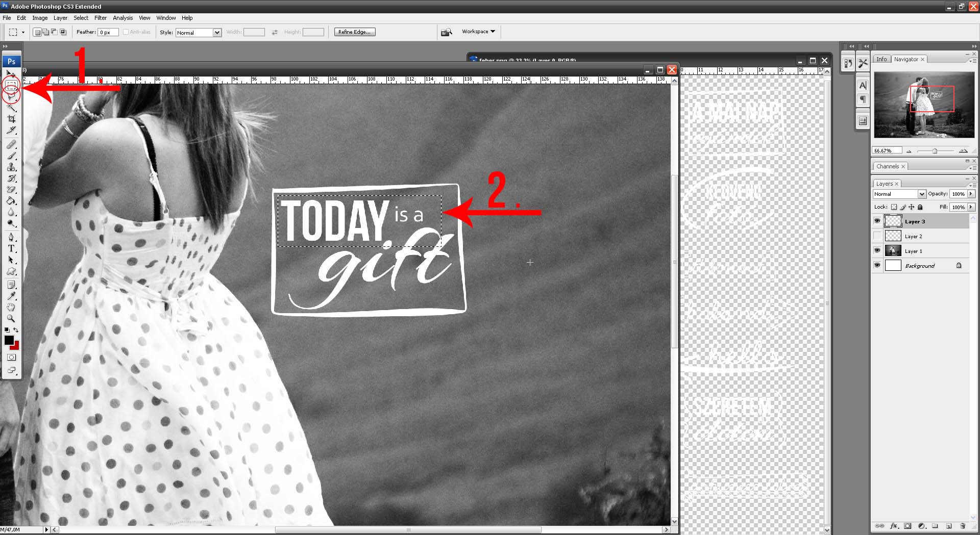Show Layer 2 by clicking visibility box
980x535 pixels.
click(x=877, y=236)
